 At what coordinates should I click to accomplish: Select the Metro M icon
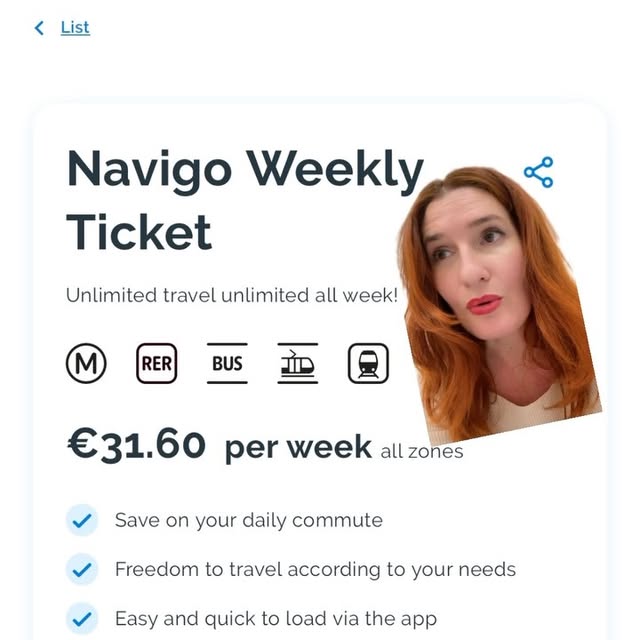(x=86, y=363)
